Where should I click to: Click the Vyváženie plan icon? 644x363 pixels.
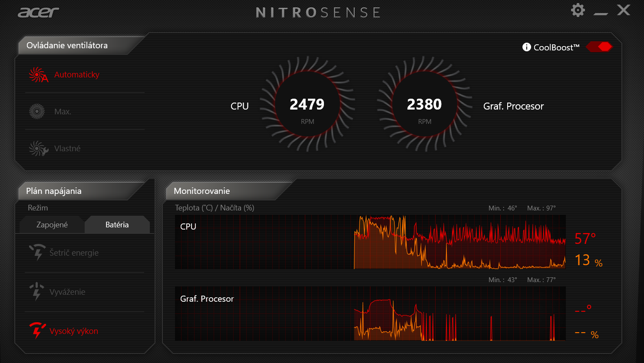click(x=37, y=292)
